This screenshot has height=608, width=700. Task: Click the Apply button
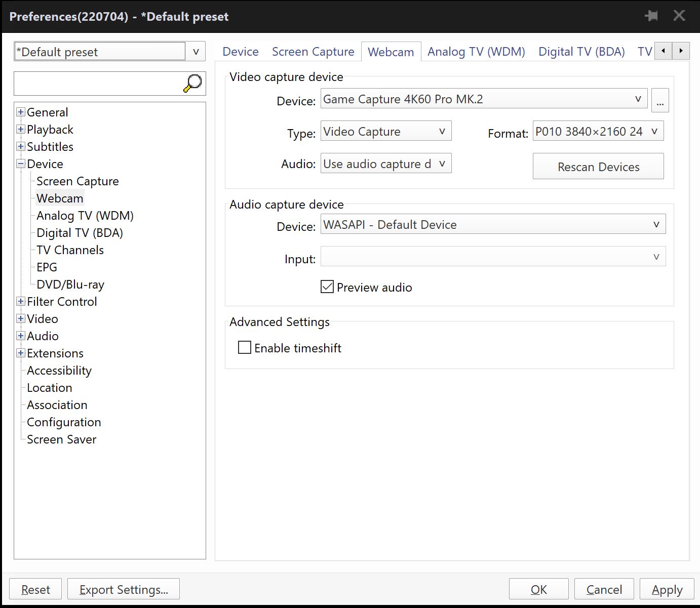[667, 590]
